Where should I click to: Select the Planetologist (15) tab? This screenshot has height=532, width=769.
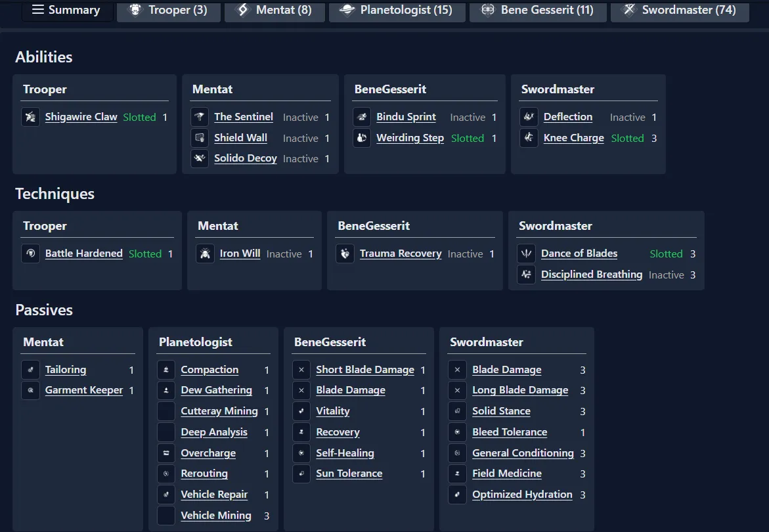click(x=397, y=11)
